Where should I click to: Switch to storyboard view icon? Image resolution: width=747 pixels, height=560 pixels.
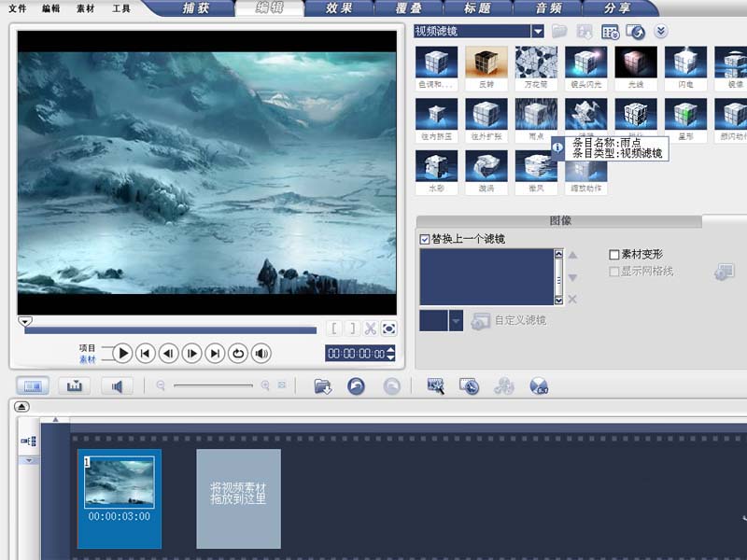pos(34,385)
